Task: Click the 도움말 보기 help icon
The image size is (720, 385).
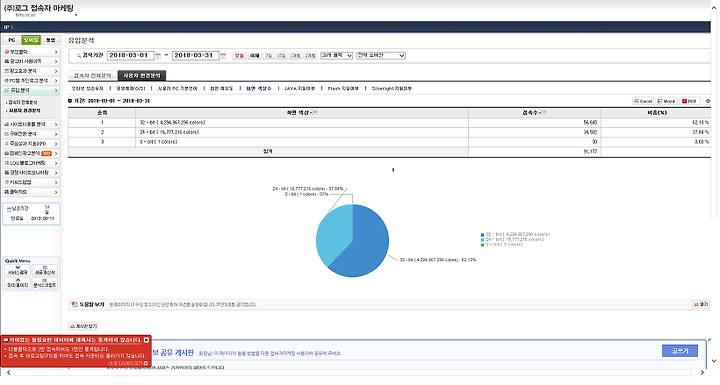Action: click(x=74, y=304)
